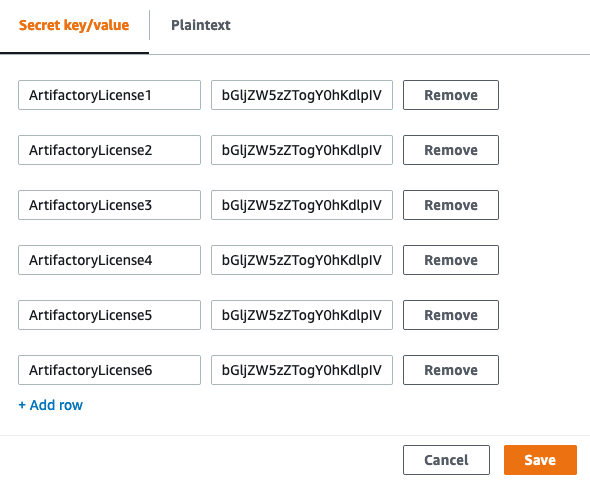Screen dimensions: 590x482
Task: Select the Secret key/value tab
Action: click(x=74, y=25)
